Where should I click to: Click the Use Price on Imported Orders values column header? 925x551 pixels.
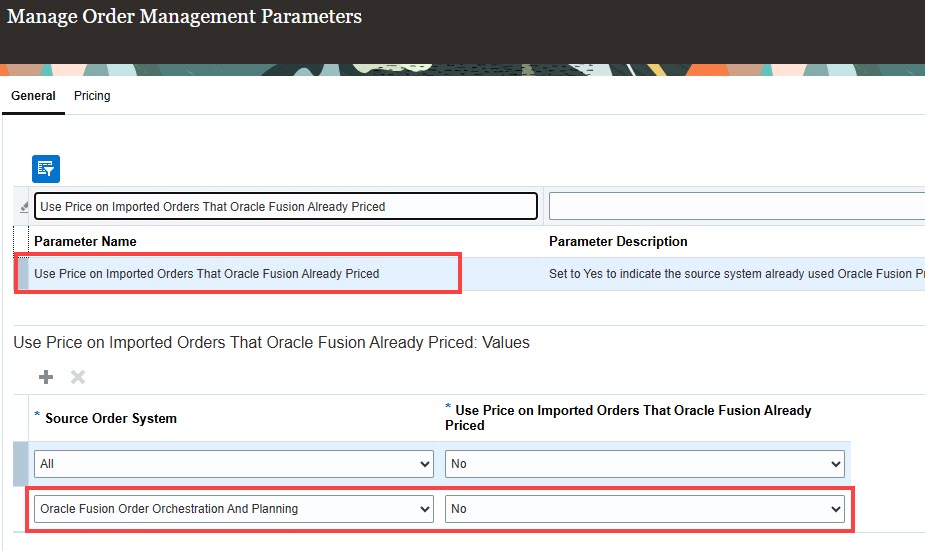click(x=628, y=418)
